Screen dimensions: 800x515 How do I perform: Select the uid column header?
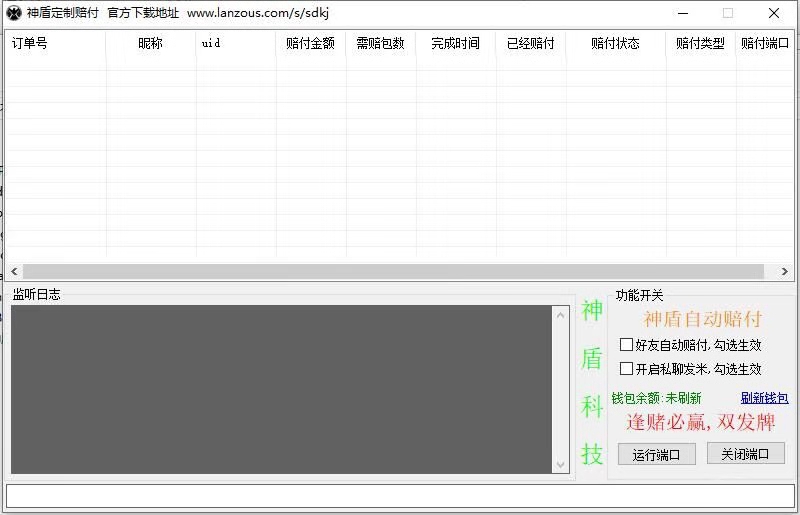[x=236, y=43]
